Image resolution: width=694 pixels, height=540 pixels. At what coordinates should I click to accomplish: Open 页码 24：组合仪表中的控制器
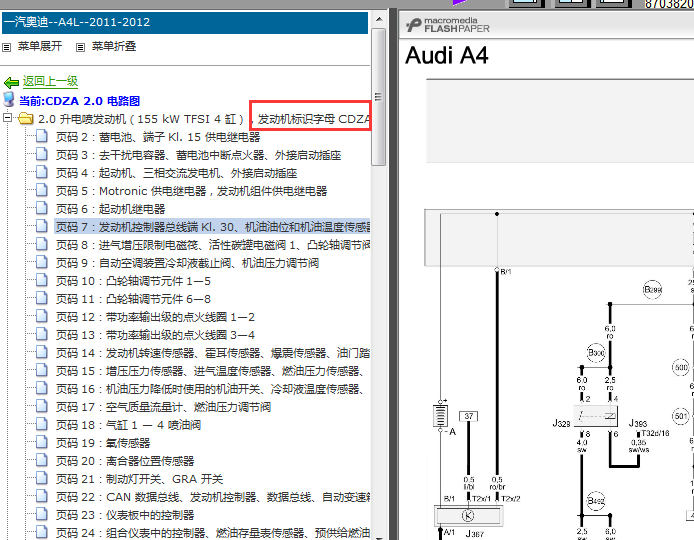[x=213, y=533]
